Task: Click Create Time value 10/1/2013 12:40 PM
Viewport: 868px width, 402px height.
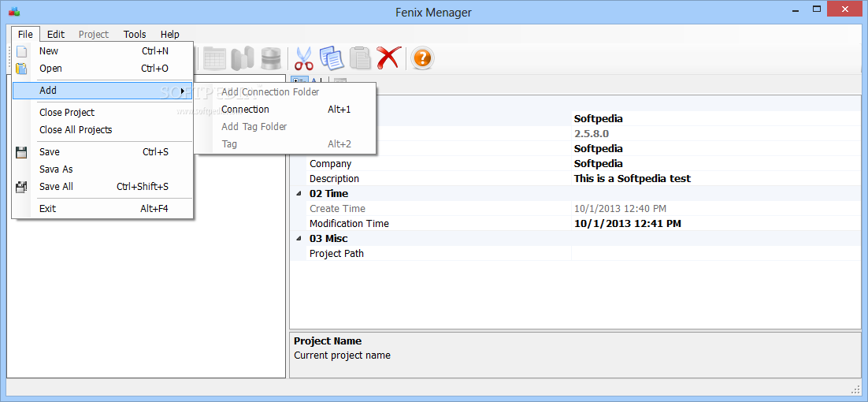Action: point(621,209)
